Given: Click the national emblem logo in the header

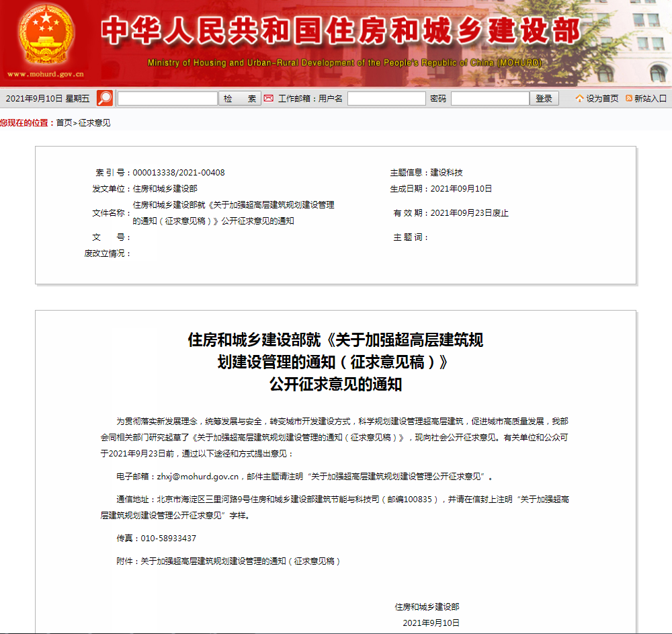Looking at the screenshot, I should pos(47,34).
